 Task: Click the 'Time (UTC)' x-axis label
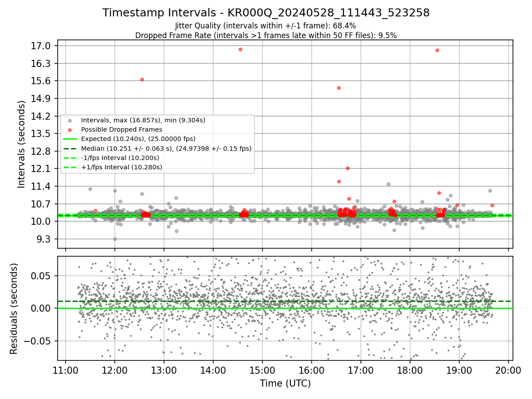click(285, 383)
